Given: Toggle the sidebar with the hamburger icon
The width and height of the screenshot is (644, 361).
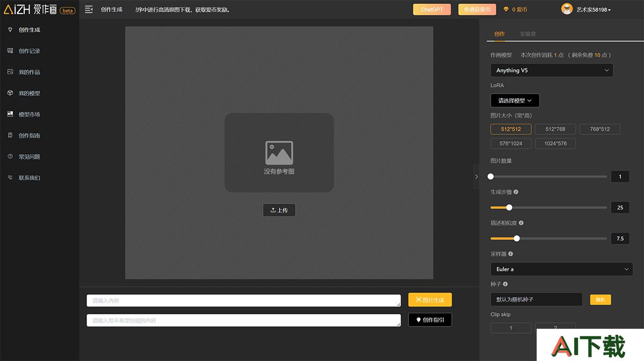Looking at the screenshot, I should click(x=89, y=9).
